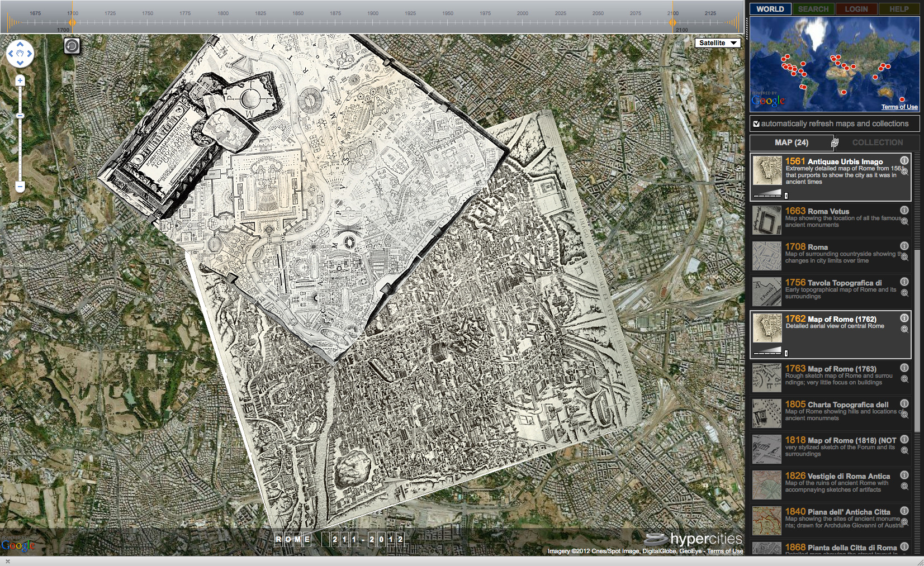Viewport: 924px width, 566px height.
Task: Click the Google logo in the main map
Action: click(18, 545)
